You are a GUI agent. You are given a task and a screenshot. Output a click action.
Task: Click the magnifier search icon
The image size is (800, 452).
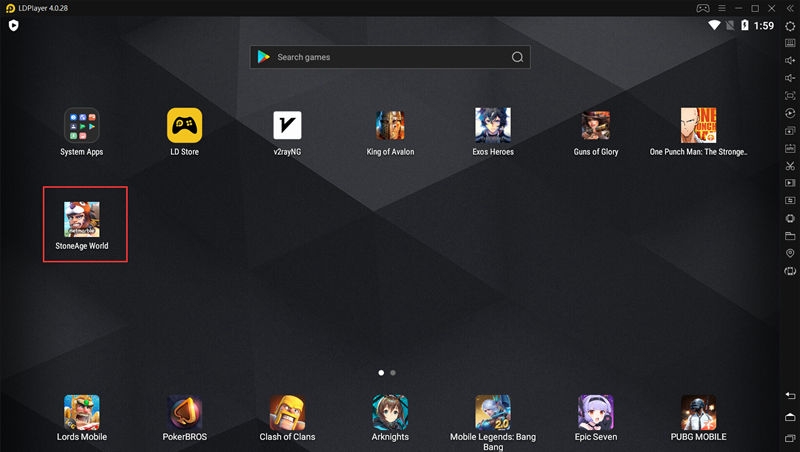(517, 57)
